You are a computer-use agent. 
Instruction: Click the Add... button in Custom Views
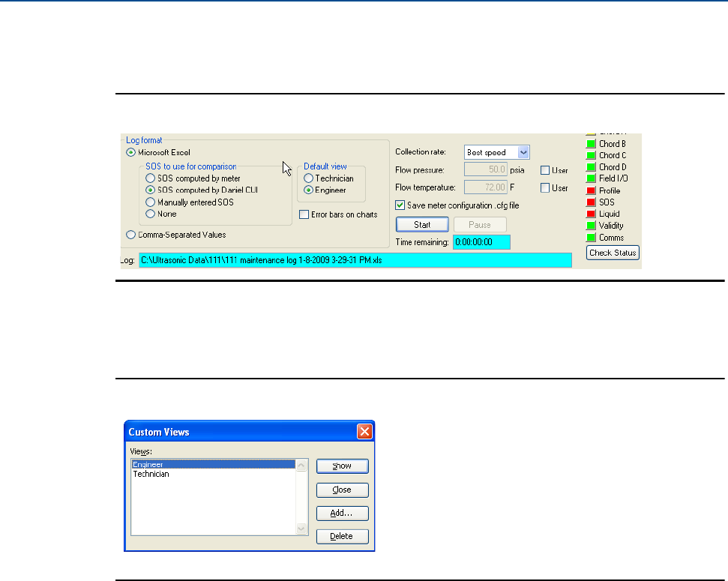click(x=342, y=514)
